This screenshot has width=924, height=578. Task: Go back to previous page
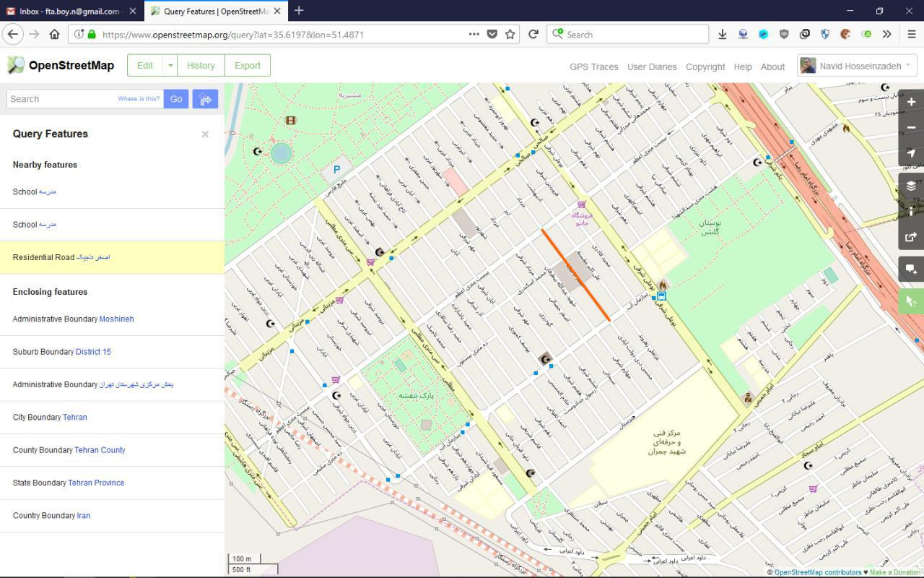(x=13, y=34)
